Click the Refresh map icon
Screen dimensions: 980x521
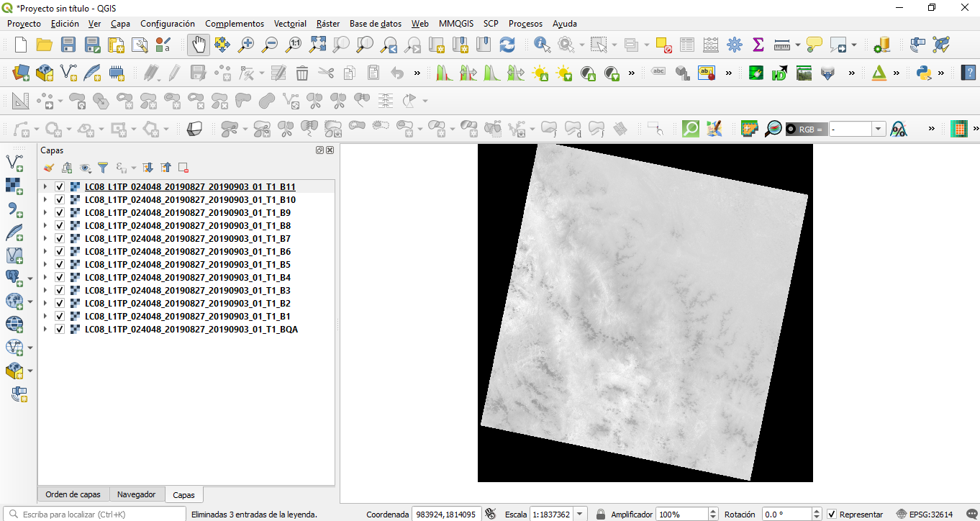point(507,45)
